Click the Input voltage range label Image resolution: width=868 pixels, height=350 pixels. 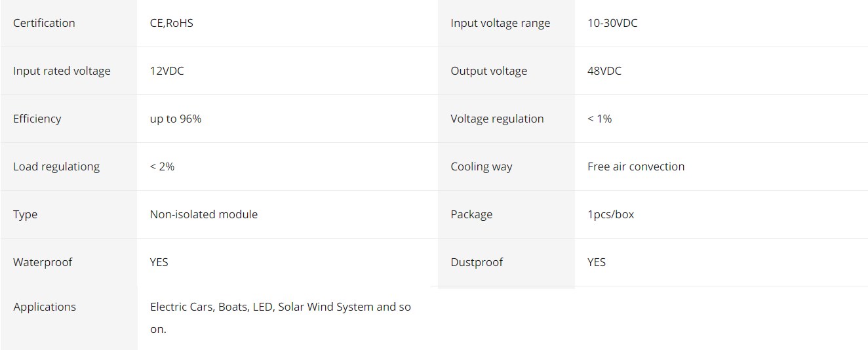tap(500, 23)
